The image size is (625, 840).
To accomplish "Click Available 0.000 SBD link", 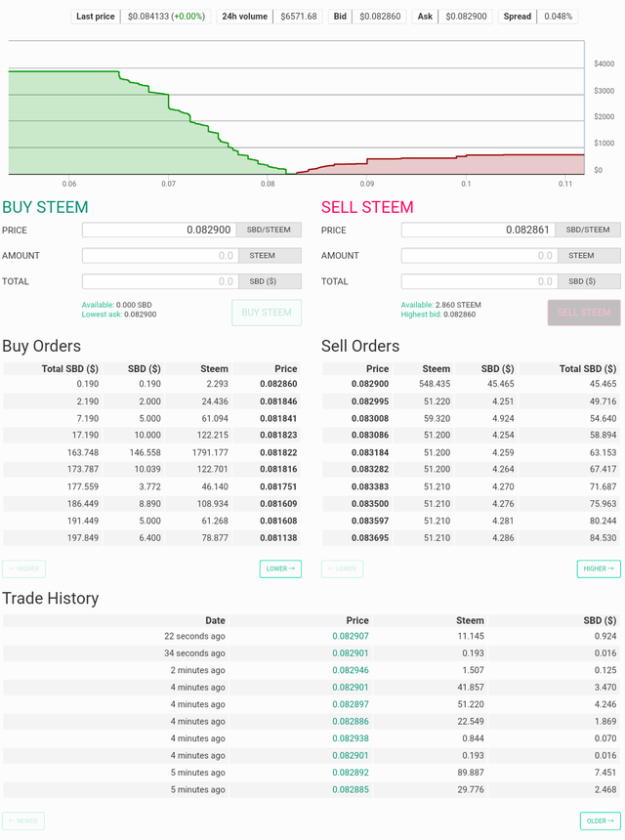I will (117, 305).
